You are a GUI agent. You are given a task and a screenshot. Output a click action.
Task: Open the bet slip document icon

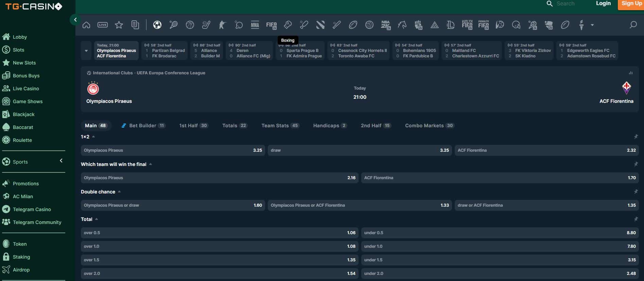pyautogui.click(x=135, y=25)
